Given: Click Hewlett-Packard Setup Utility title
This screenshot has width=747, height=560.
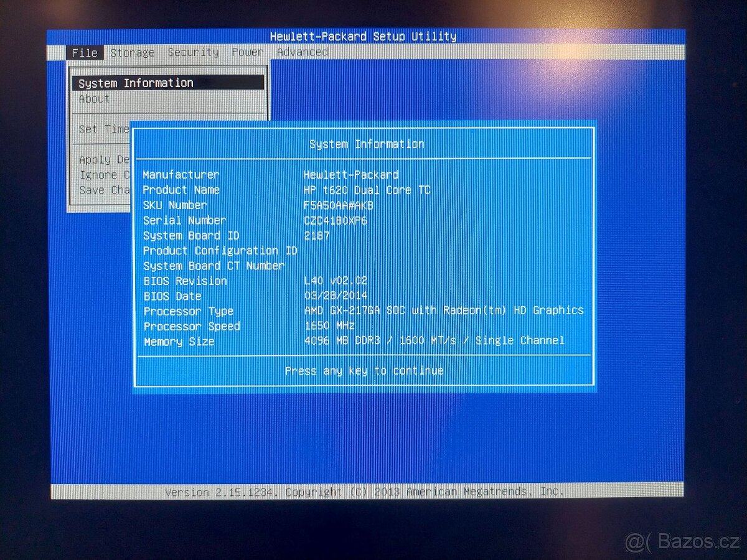Looking at the screenshot, I should pyautogui.click(x=364, y=36).
